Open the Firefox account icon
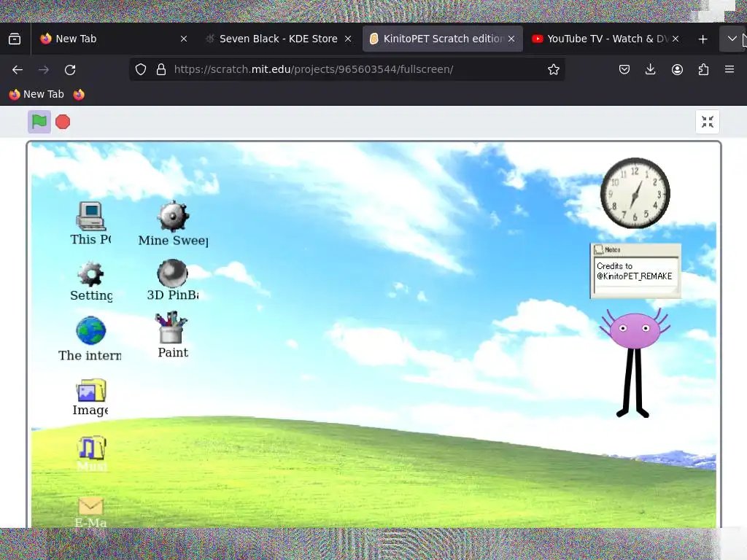Image resolution: width=747 pixels, height=560 pixels. coord(677,69)
